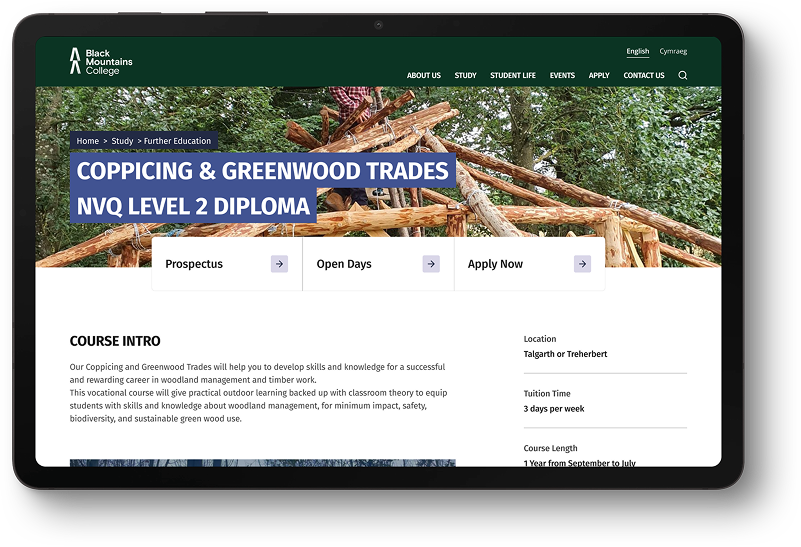Click the arrow icon beside Apply Now
This screenshot has width=801, height=547.
(x=582, y=264)
